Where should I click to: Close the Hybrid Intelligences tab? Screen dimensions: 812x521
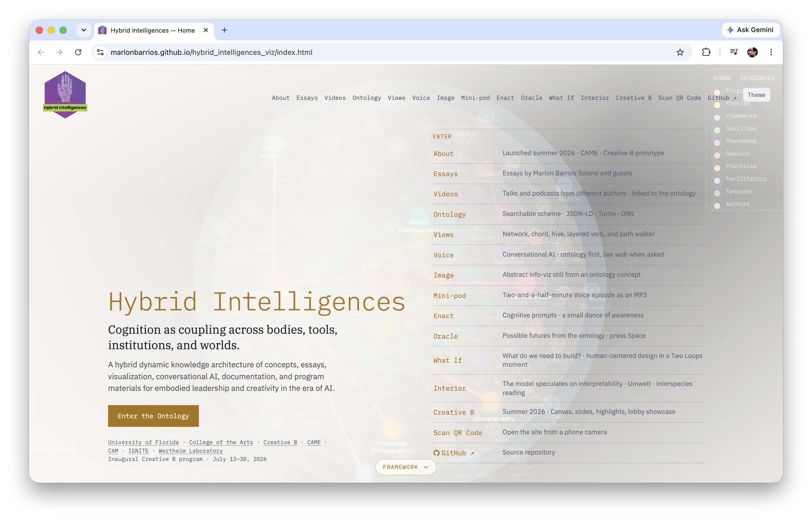tap(206, 30)
